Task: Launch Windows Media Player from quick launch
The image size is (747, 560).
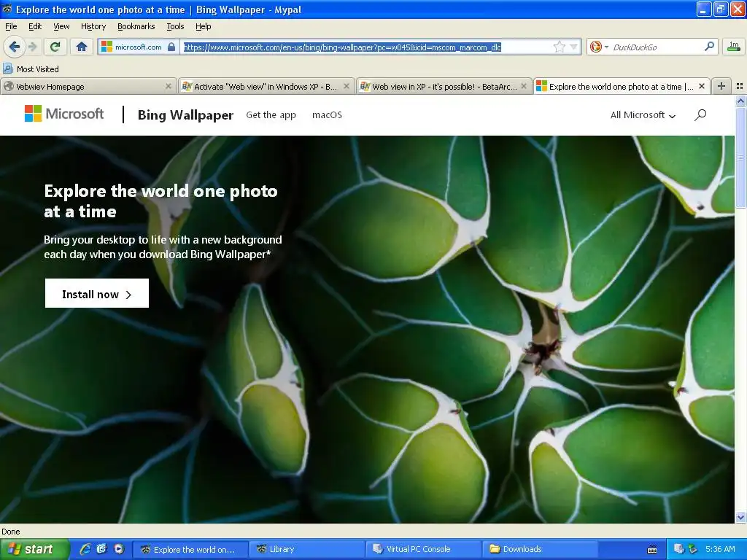Action: pos(119,549)
